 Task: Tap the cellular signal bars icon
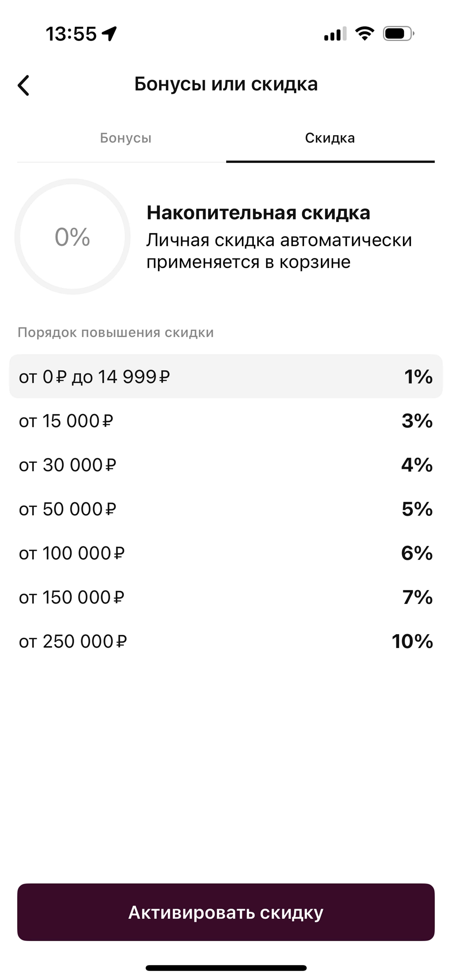[335, 34]
